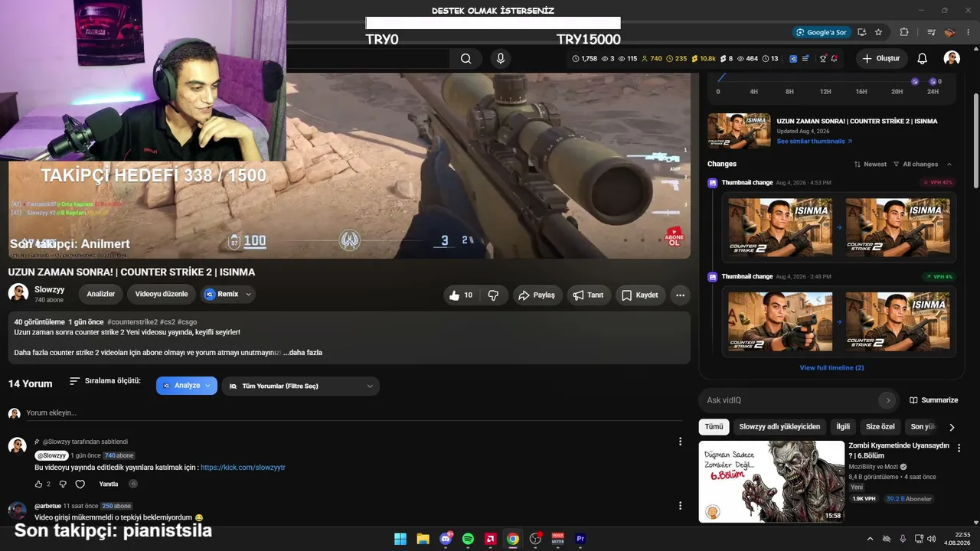Image resolution: width=980 pixels, height=551 pixels.
Task: Open the Newest sort dropdown in Changes
Action: [x=871, y=165]
